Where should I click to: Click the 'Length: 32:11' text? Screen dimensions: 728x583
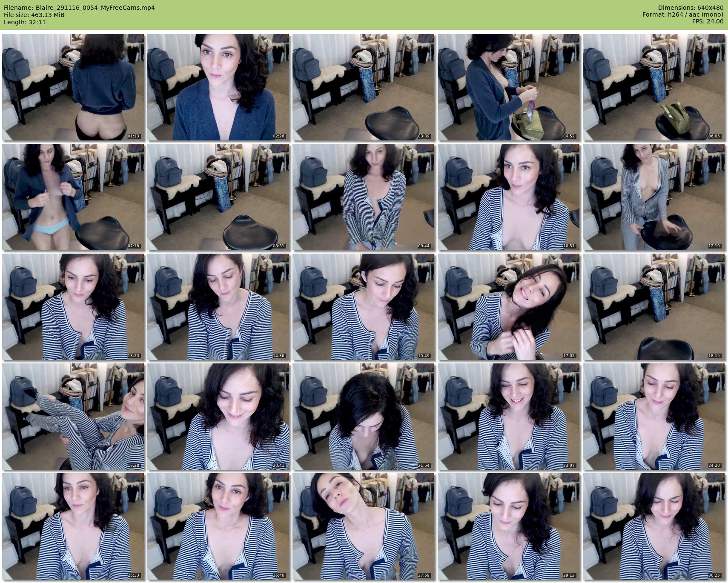25,22
